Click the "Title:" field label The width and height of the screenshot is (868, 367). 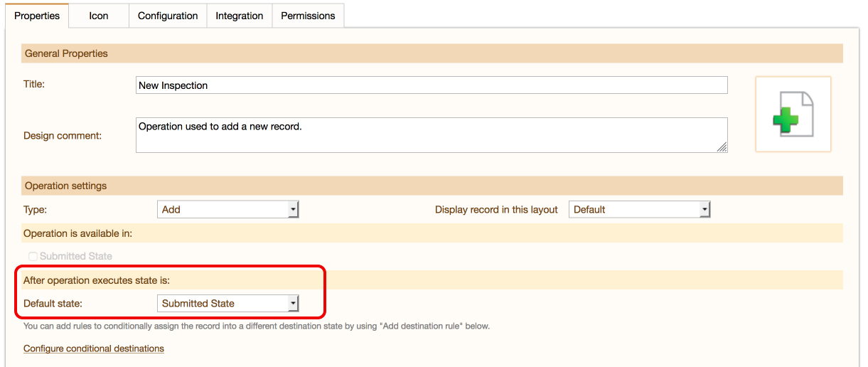pos(34,84)
